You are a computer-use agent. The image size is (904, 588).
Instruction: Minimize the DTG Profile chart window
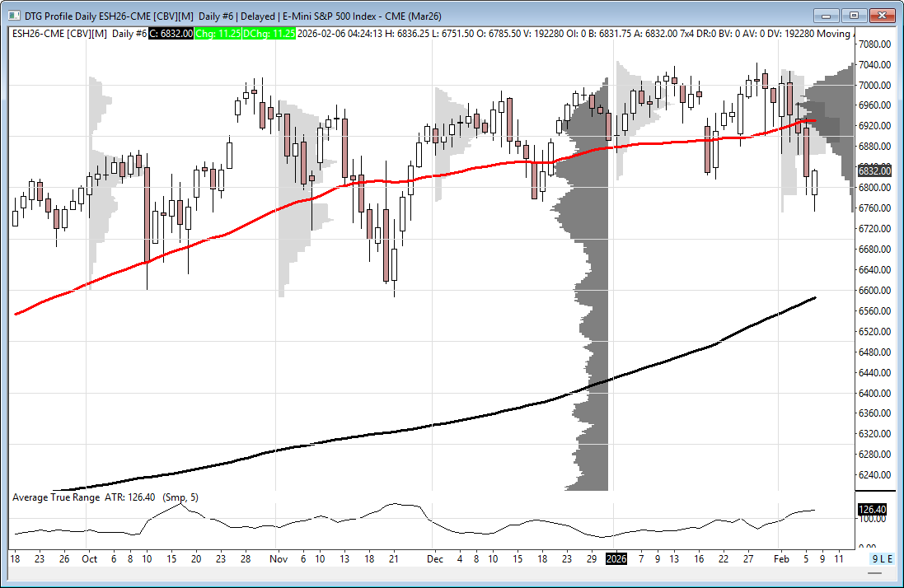point(827,15)
